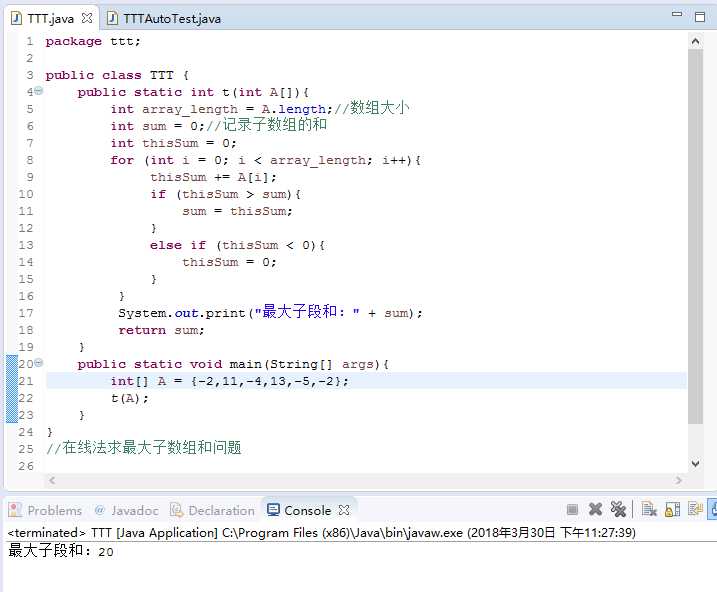Click the comment "//在线法求最大子数组和问题"
Viewport: 717px width, 592px height.
[144, 448]
